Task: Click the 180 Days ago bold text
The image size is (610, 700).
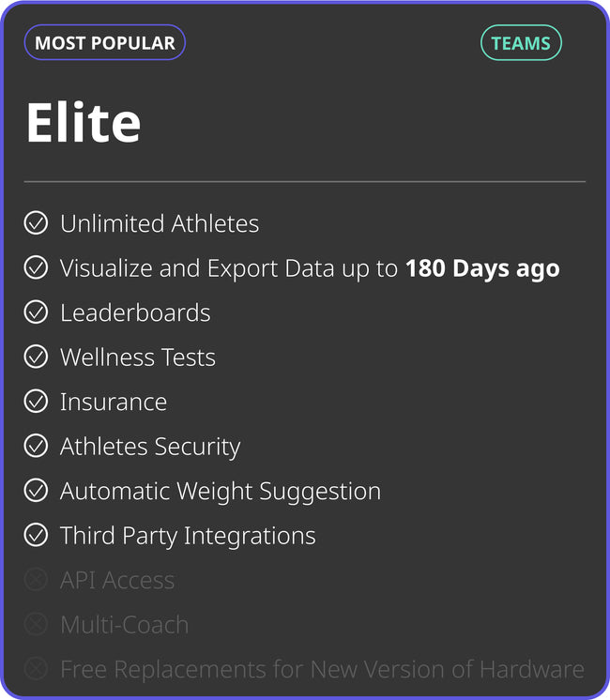Action: [482, 268]
